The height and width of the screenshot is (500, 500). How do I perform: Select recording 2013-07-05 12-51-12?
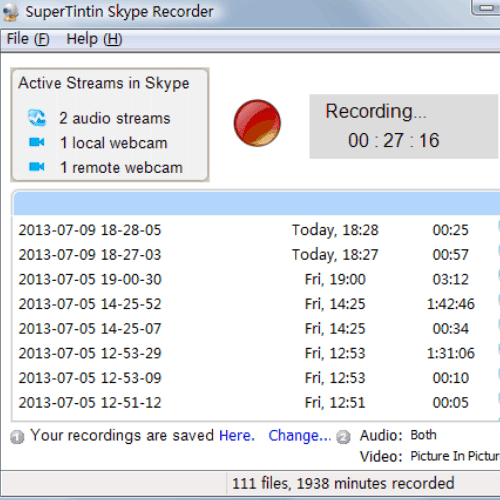[90, 403]
